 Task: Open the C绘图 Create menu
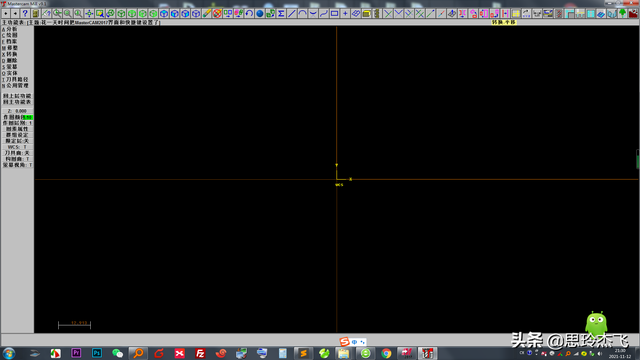coord(10,36)
